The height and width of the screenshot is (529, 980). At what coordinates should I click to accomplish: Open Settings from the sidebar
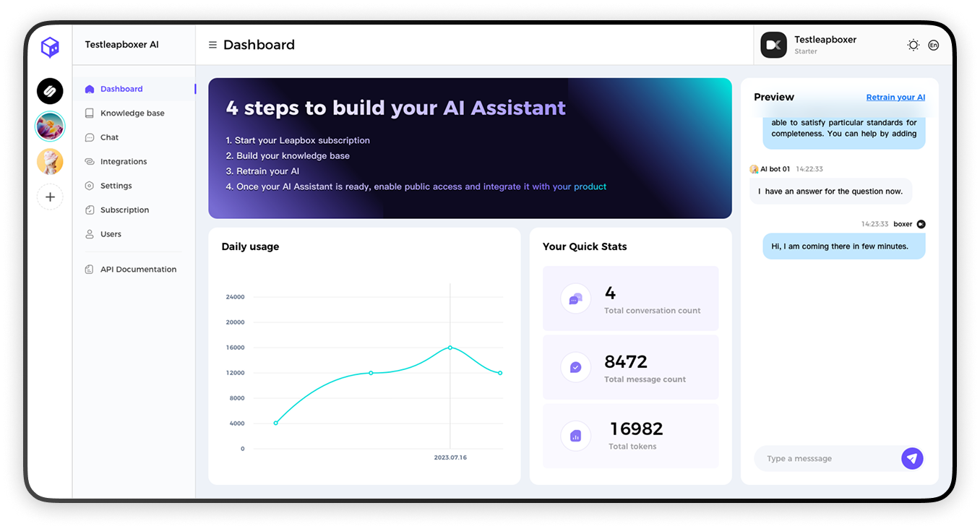pyautogui.click(x=116, y=186)
